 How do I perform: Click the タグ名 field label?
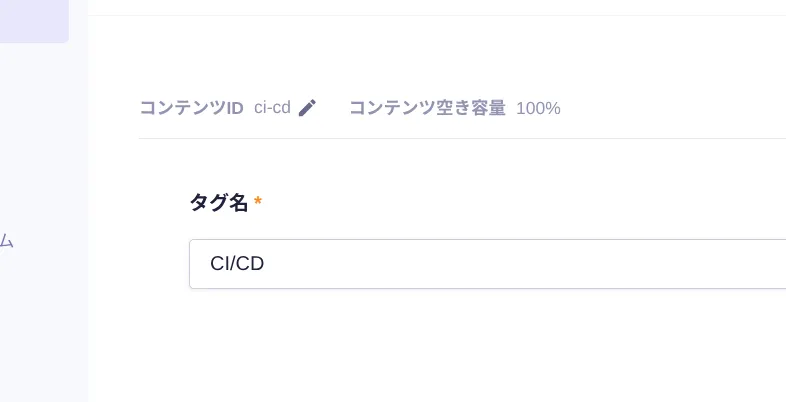click(218, 203)
